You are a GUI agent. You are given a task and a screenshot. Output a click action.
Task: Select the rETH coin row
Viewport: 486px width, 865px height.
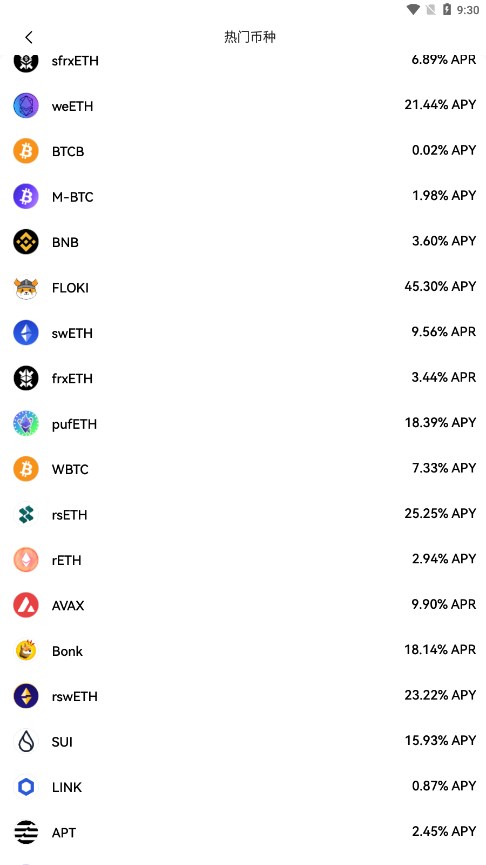243,560
